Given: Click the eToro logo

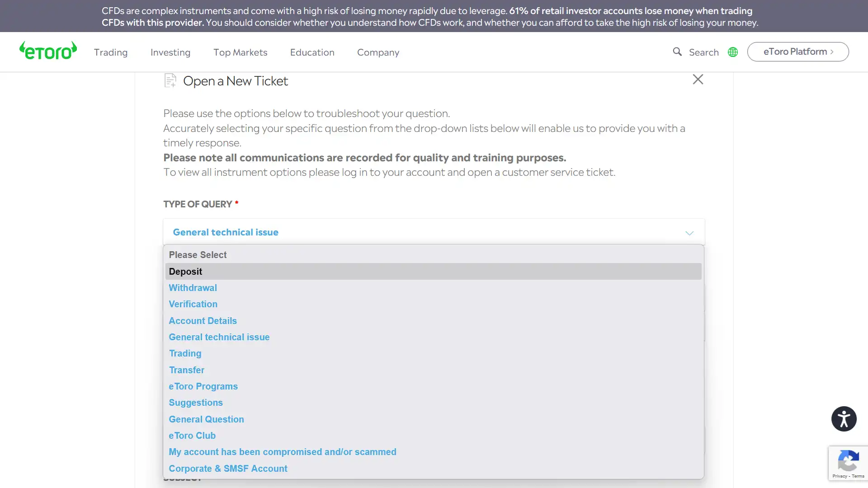Looking at the screenshot, I should (x=48, y=51).
